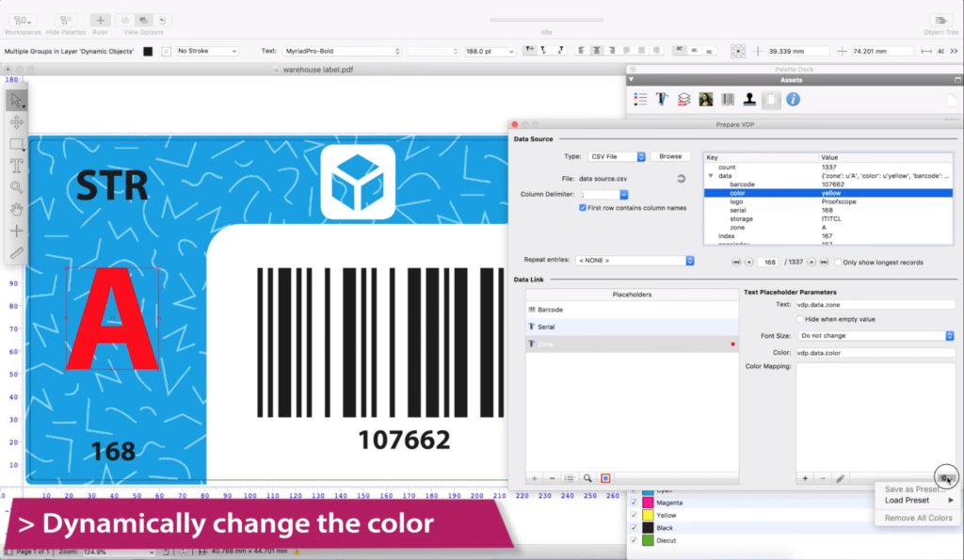Toggle the Black separation checkbox

pos(634,528)
